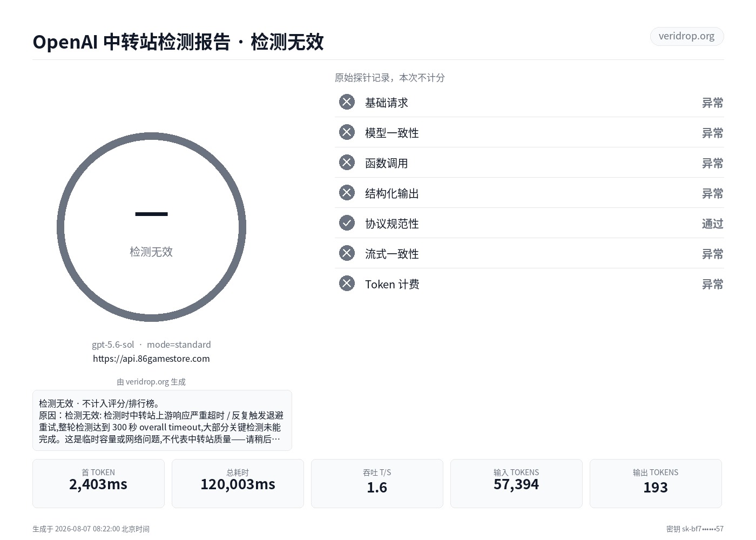The width and height of the screenshot is (756, 540).
Task: Click the veridrop.org badge at top right
Action: coord(686,36)
